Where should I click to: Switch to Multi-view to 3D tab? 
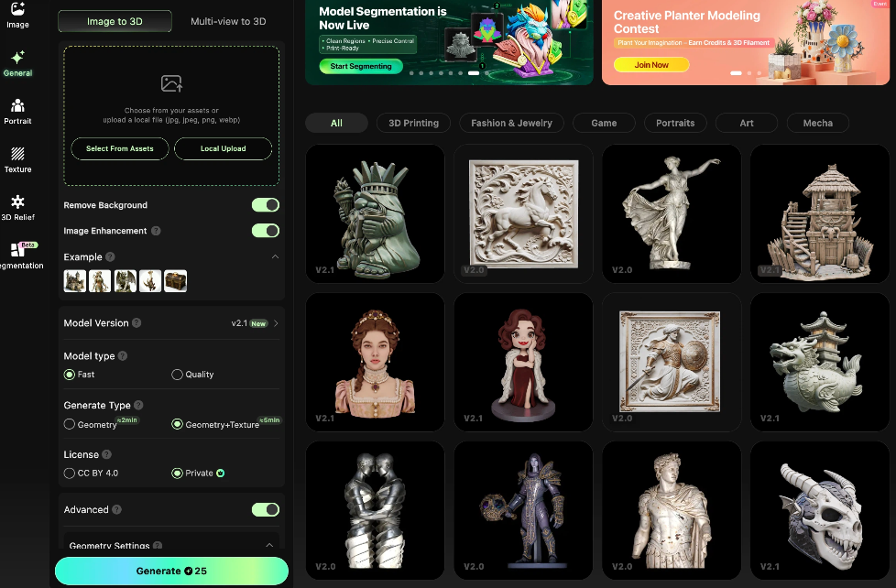tap(228, 21)
